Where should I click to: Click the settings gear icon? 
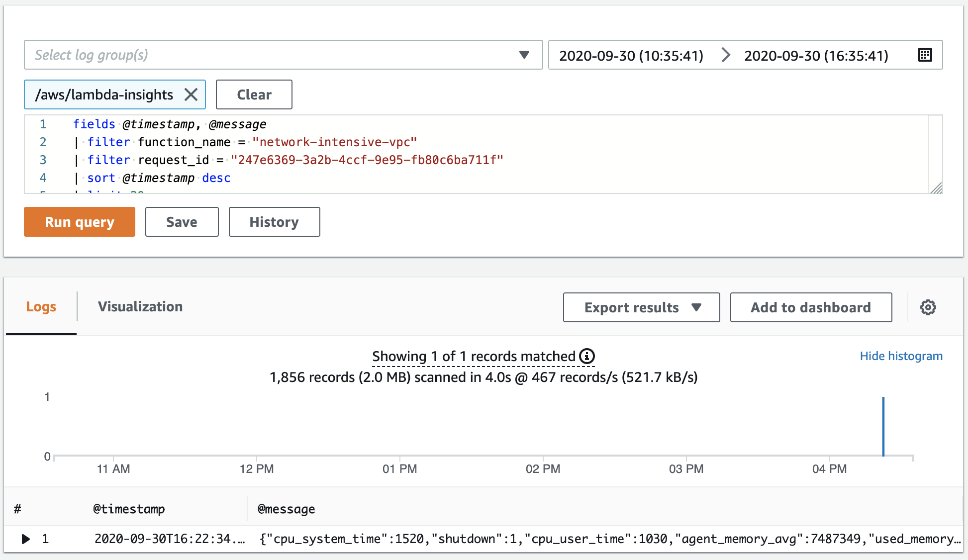tap(929, 307)
